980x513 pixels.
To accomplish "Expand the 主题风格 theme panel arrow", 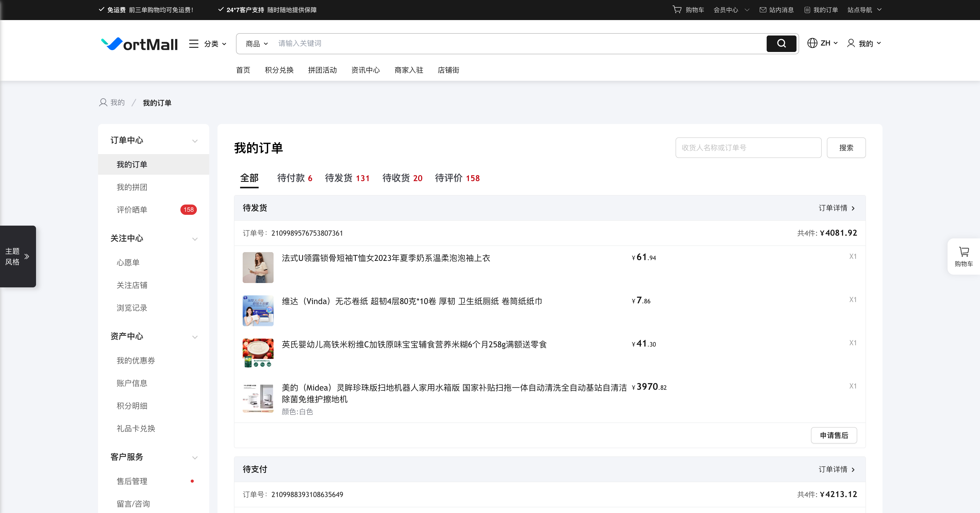I will (27, 257).
